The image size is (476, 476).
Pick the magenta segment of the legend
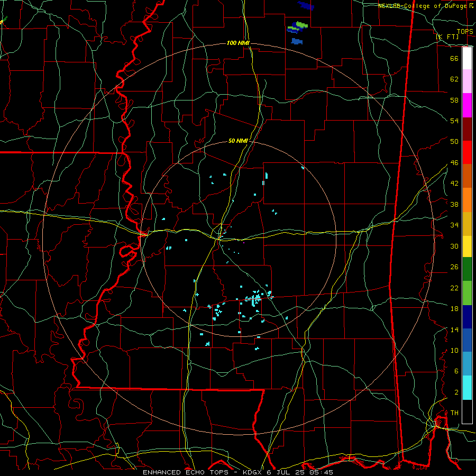467,105
